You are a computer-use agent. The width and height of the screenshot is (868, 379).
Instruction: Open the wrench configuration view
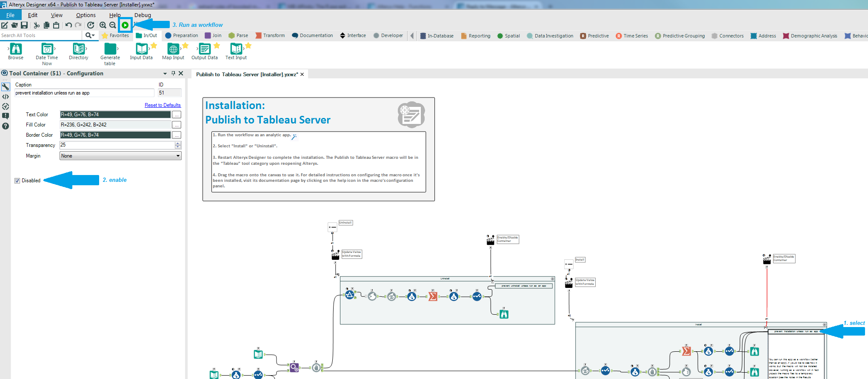tap(6, 87)
